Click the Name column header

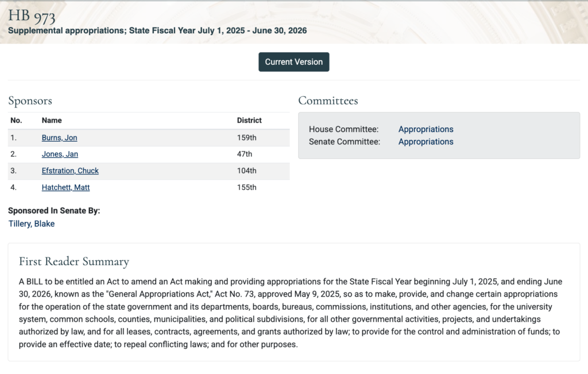coord(52,120)
